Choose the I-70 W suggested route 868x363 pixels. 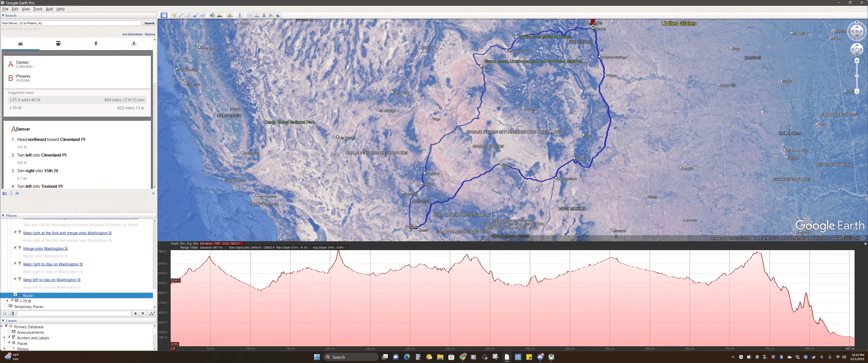coord(77,108)
